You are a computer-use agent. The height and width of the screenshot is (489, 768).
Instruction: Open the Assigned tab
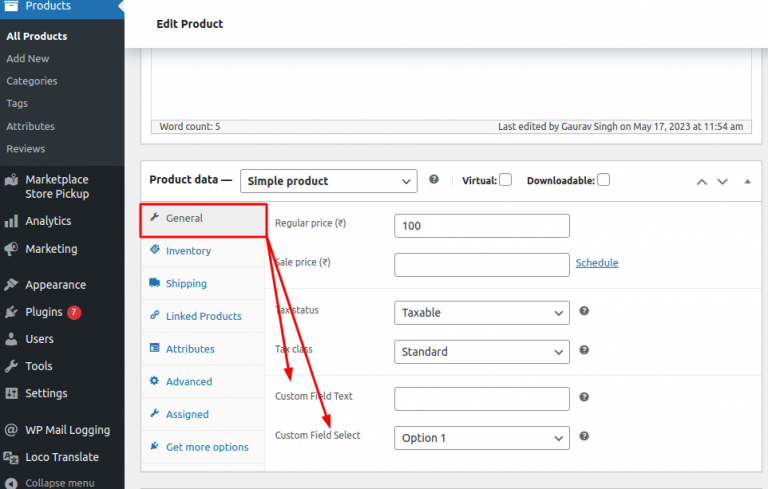coord(203,415)
